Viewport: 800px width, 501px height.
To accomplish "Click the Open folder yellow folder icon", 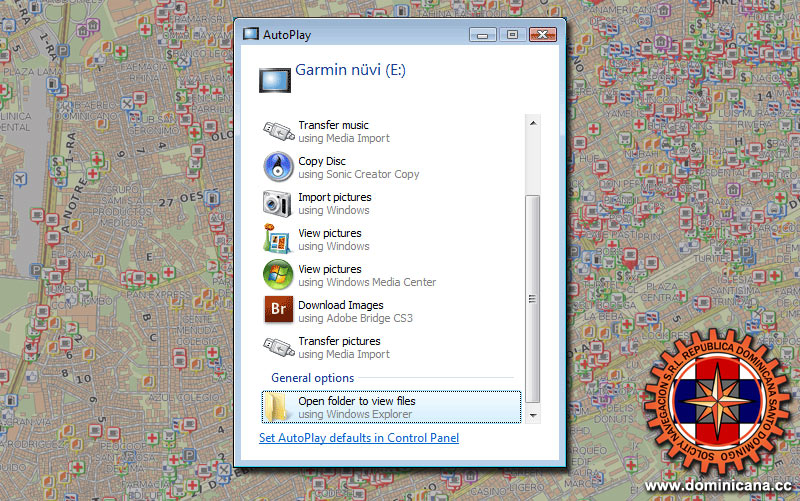I will pyautogui.click(x=277, y=407).
